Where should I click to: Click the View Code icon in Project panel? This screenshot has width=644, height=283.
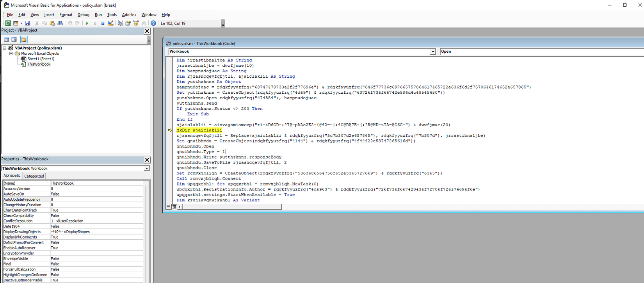pos(6,39)
